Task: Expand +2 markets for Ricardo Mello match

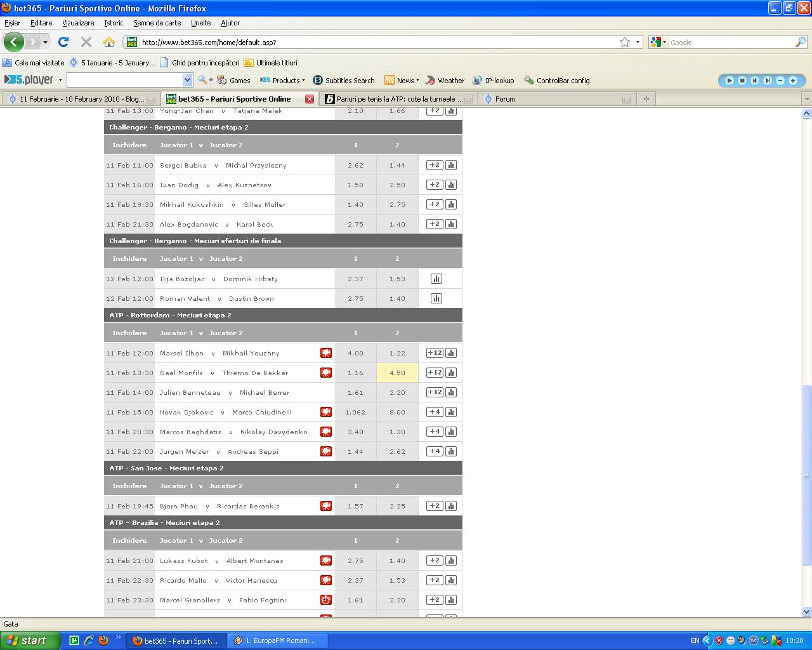Action: tap(435, 580)
